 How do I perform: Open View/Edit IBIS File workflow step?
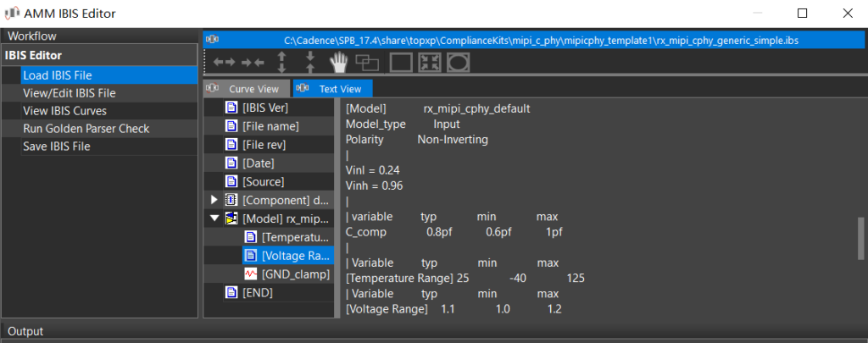(x=69, y=93)
